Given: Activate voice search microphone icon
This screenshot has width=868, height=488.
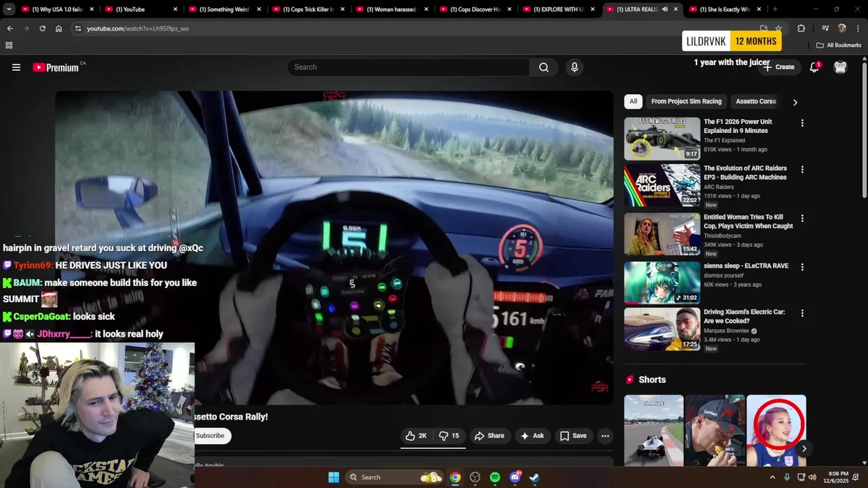Looking at the screenshot, I should click(574, 67).
